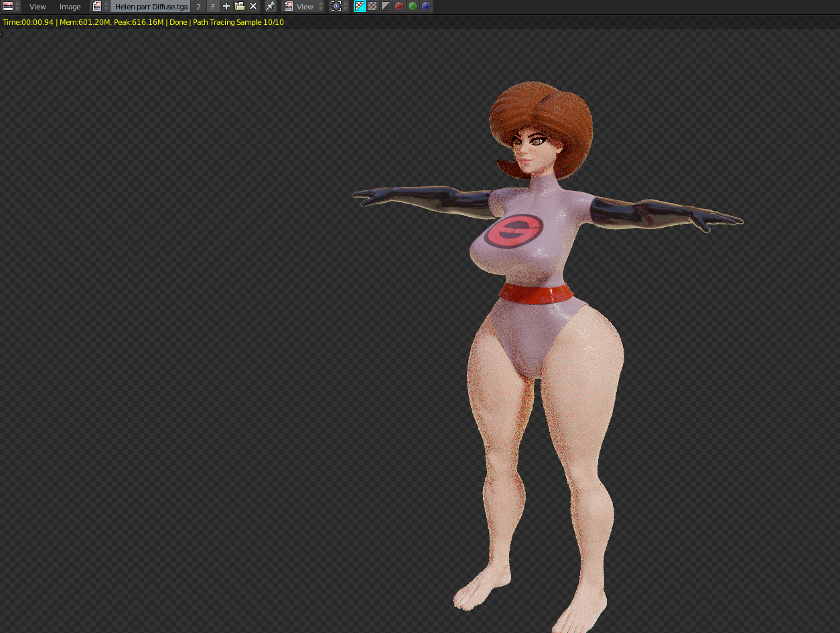This screenshot has height=633, width=840.
Task: Select color and alpha channel display
Action: [360, 7]
